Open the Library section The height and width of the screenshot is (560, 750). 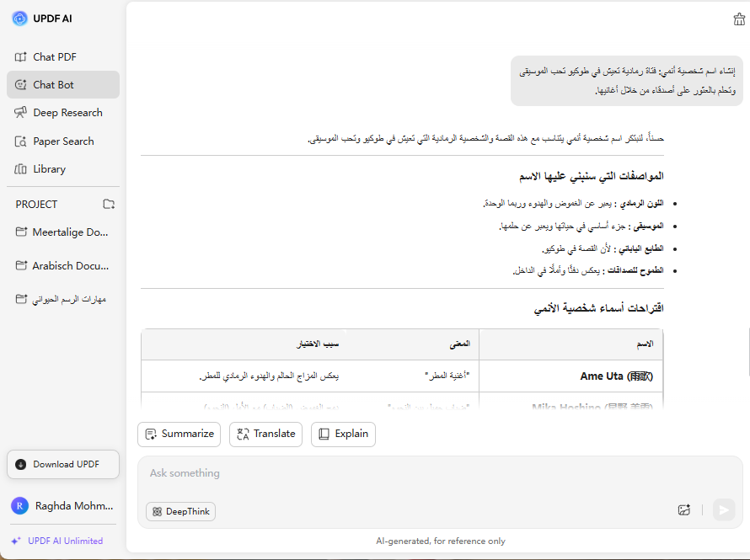[62, 169]
